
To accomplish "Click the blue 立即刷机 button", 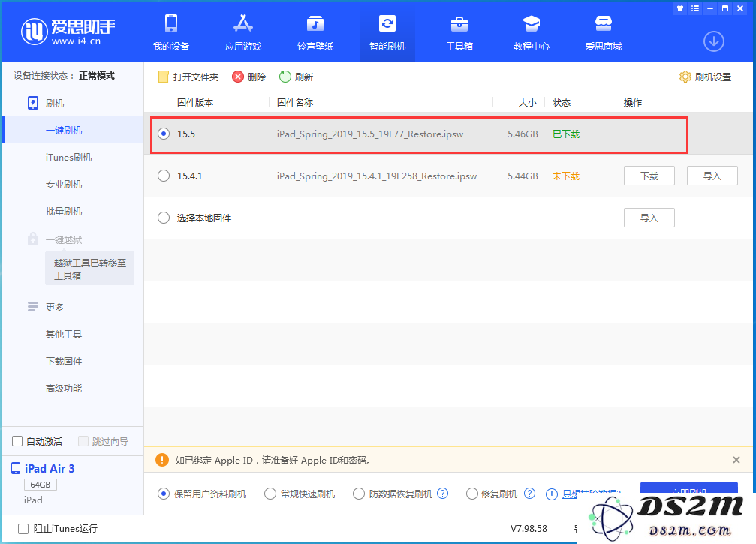I will (x=689, y=487).
